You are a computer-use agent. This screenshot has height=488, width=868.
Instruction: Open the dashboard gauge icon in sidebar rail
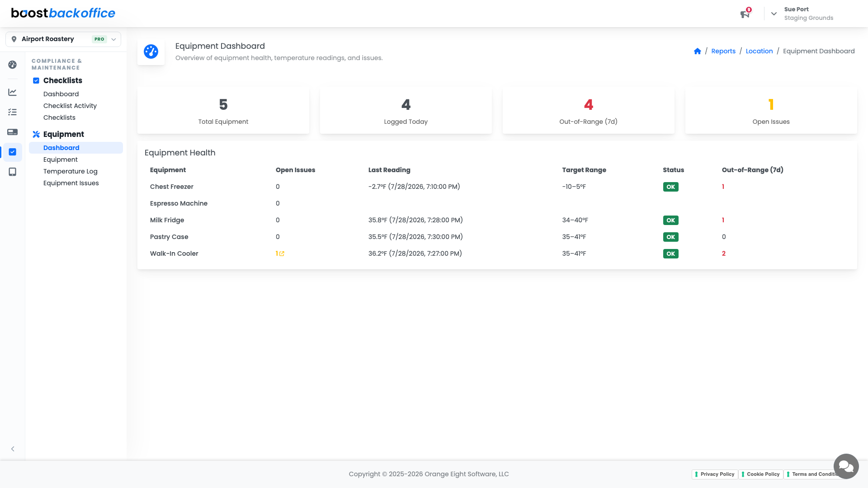[x=13, y=65]
